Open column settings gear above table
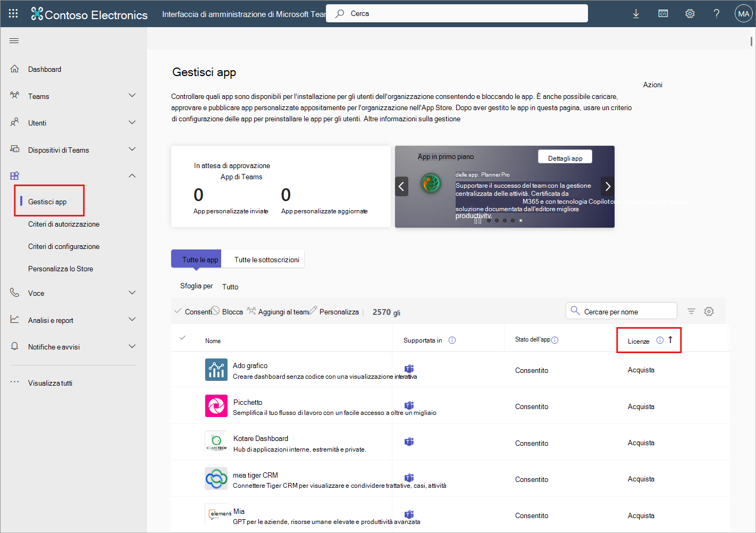Image resolution: width=756 pixels, height=533 pixels. [709, 311]
